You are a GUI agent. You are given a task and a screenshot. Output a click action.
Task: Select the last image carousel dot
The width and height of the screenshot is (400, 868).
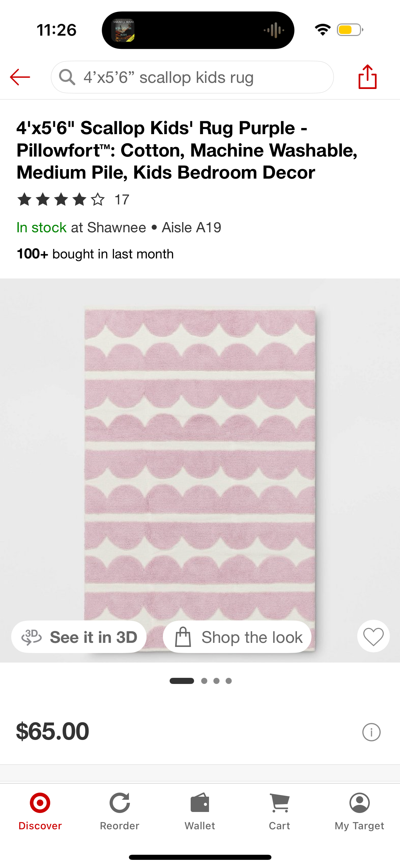pyautogui.click(x=229, y=681)
